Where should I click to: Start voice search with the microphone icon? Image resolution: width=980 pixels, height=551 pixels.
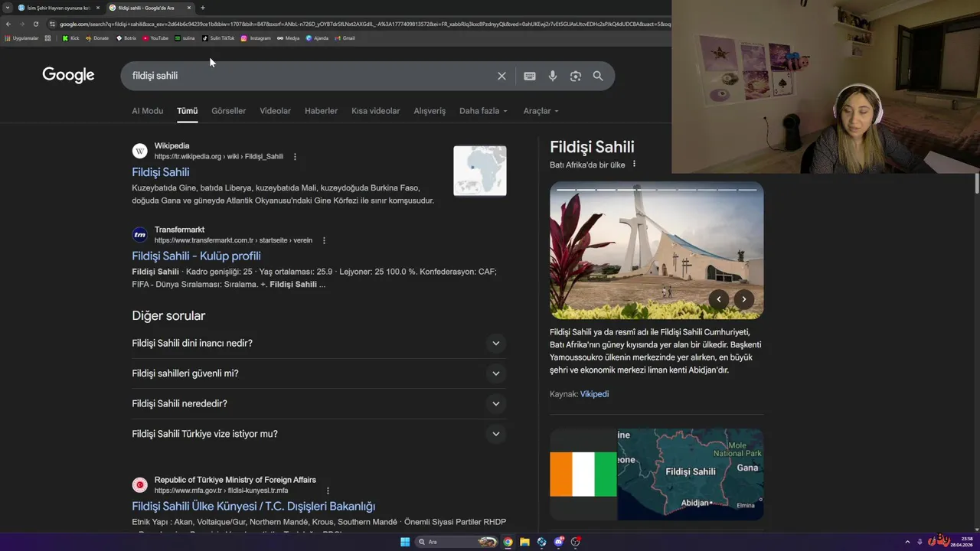553,76
